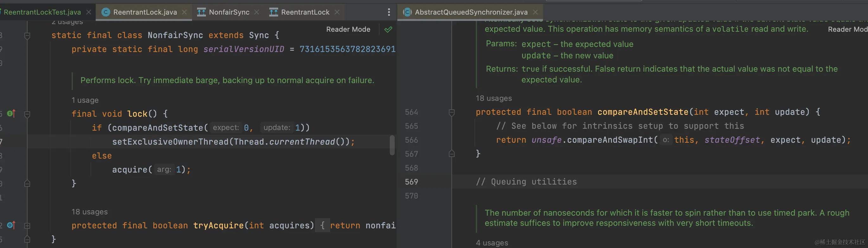Toggle Reader Mode in the left editor
This screenshot has width=868, height=248.
pos(348,29)
